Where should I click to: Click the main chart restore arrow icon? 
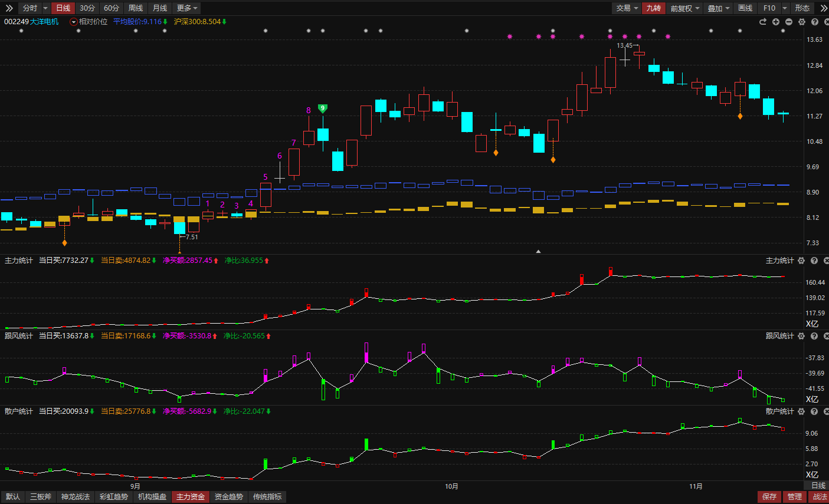(x=763, y=22)
